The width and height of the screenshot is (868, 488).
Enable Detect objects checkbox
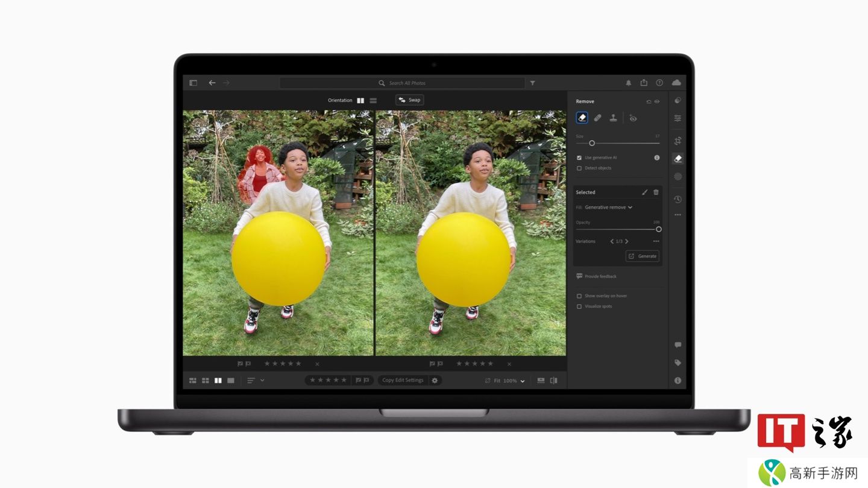click(x=579, y=168)
